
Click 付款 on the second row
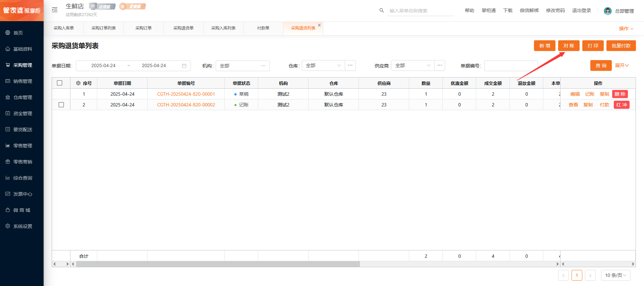pos(604,105)
